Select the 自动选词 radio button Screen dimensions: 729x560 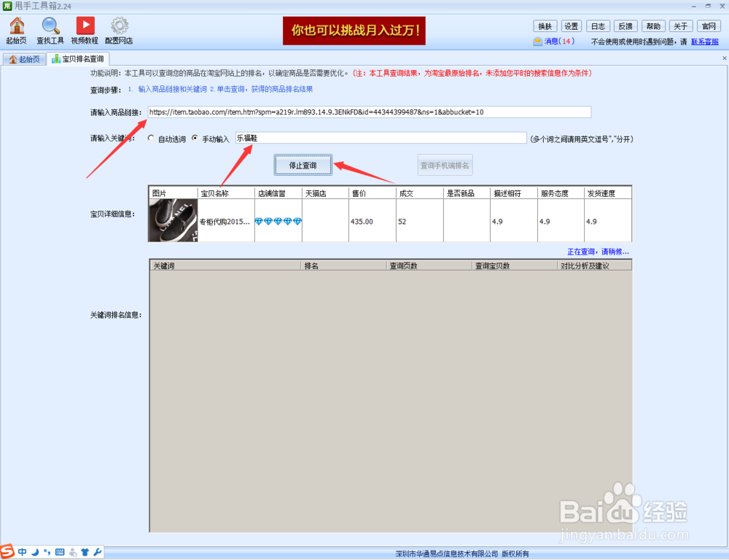[151, 139]
